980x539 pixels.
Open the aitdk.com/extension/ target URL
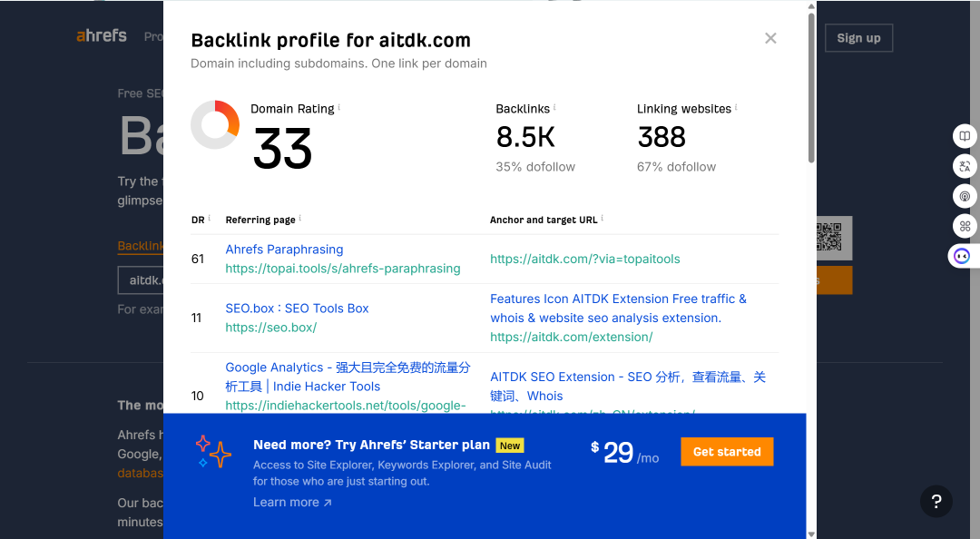(572, 337)
